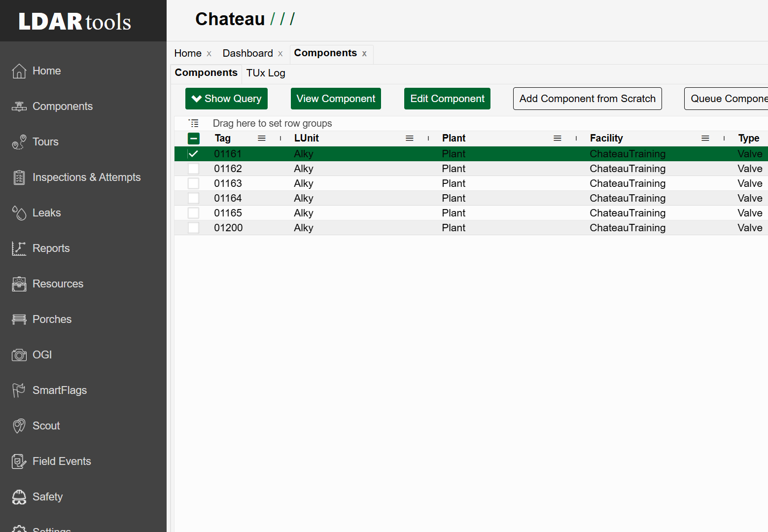Click the Queue Components button
Image resolution: width=768 pixels, height=532 pixels.
point(727,99)
